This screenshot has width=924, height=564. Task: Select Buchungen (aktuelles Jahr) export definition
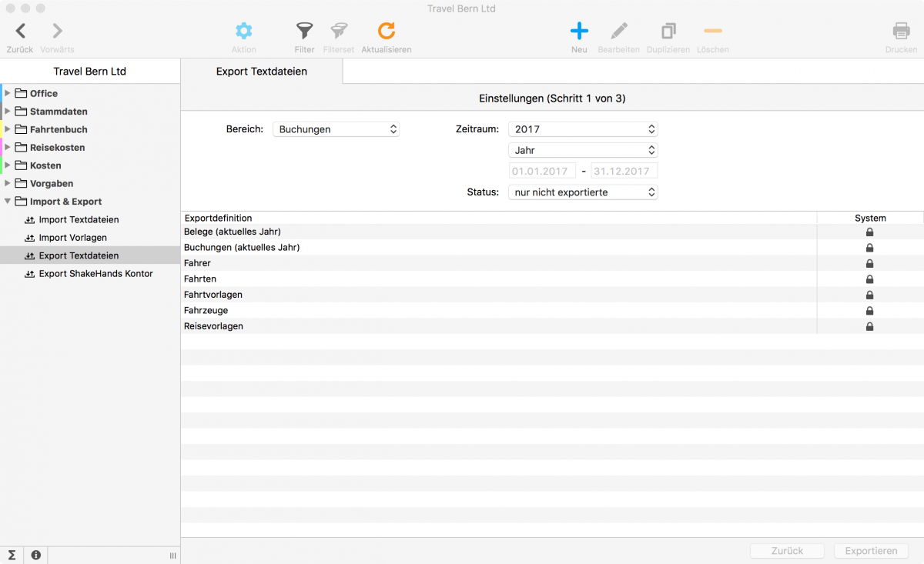pyautogui.click(x=242, y=248)
